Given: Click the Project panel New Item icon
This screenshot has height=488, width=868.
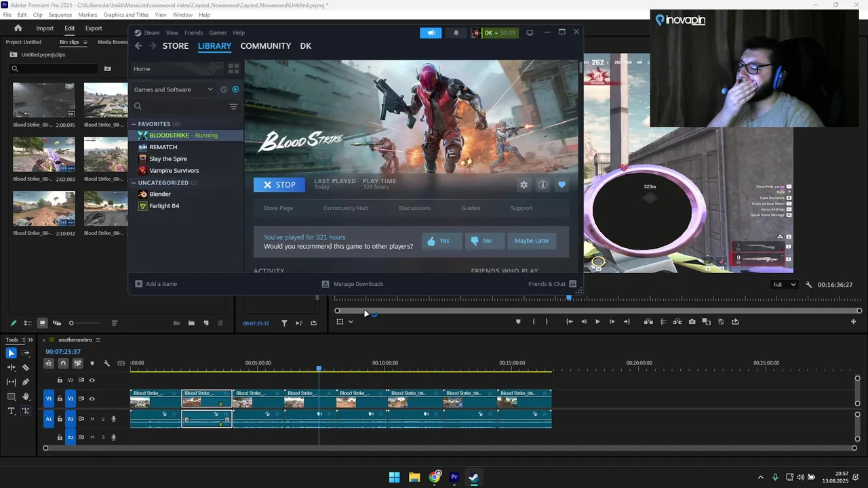Looking at the screenshot, I should point(206,323).
